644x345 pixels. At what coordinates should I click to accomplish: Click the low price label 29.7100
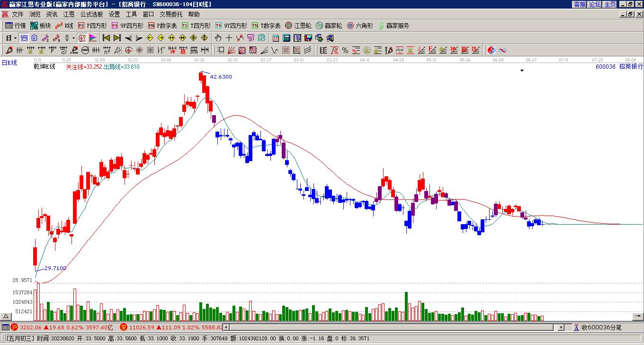55,268
